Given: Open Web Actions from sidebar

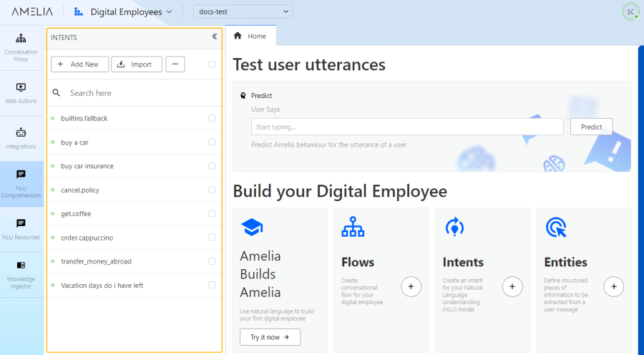Looking at the screenshot, I should pyautogui.click(x=21, y=93).
